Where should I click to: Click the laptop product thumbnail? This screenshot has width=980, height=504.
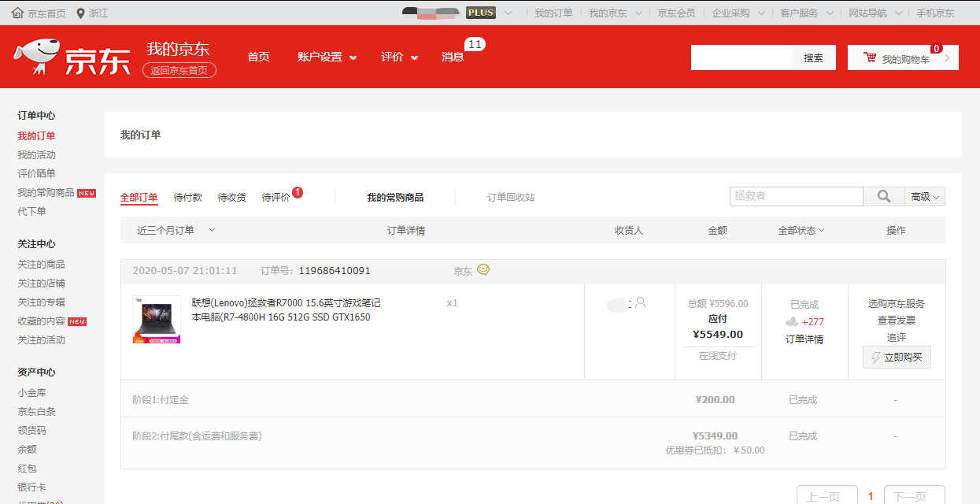[x=157, y=320]
